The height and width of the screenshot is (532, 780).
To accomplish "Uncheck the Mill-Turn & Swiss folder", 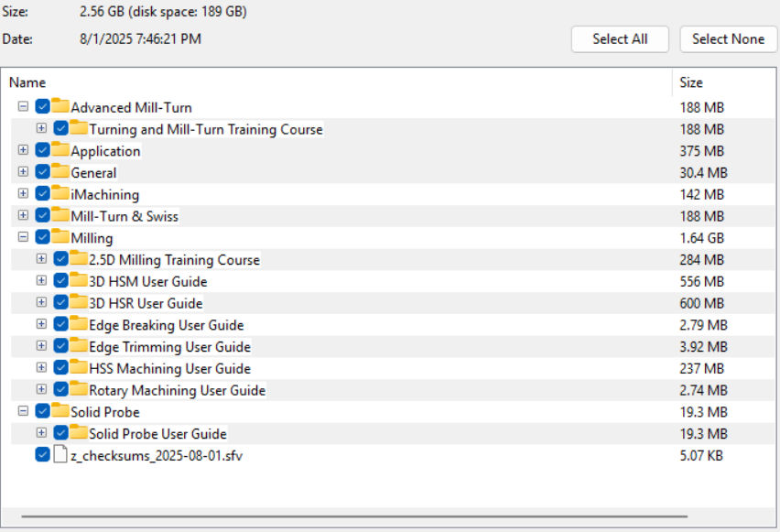I will 42,215.
